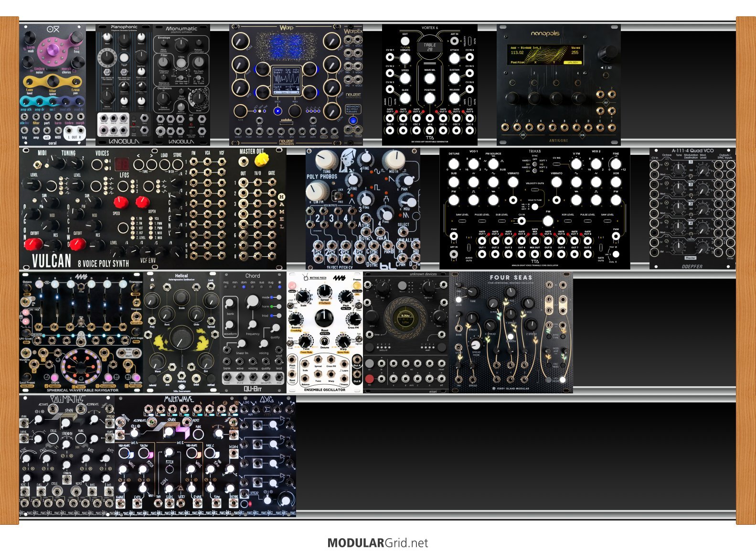Select the Spherical Wavetable Navigator module
The image size is (756, 553).
(81, 333)
